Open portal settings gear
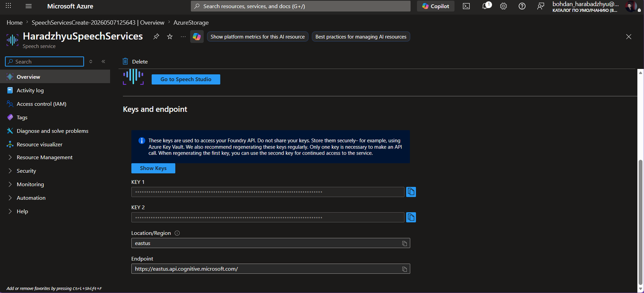 pos(504,6)
